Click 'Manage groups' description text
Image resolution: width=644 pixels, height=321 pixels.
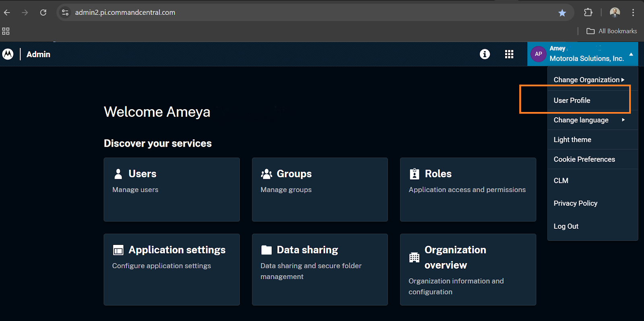[x=286, y=190]
